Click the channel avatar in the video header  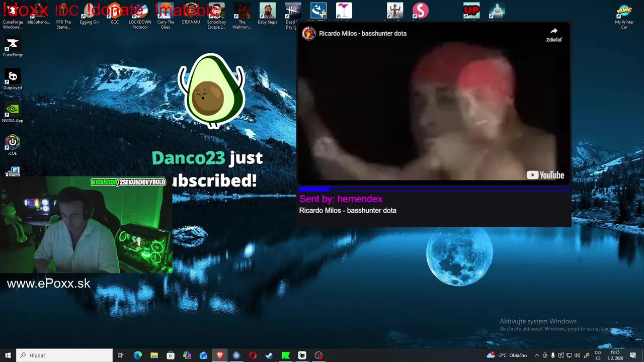point(308,34)
